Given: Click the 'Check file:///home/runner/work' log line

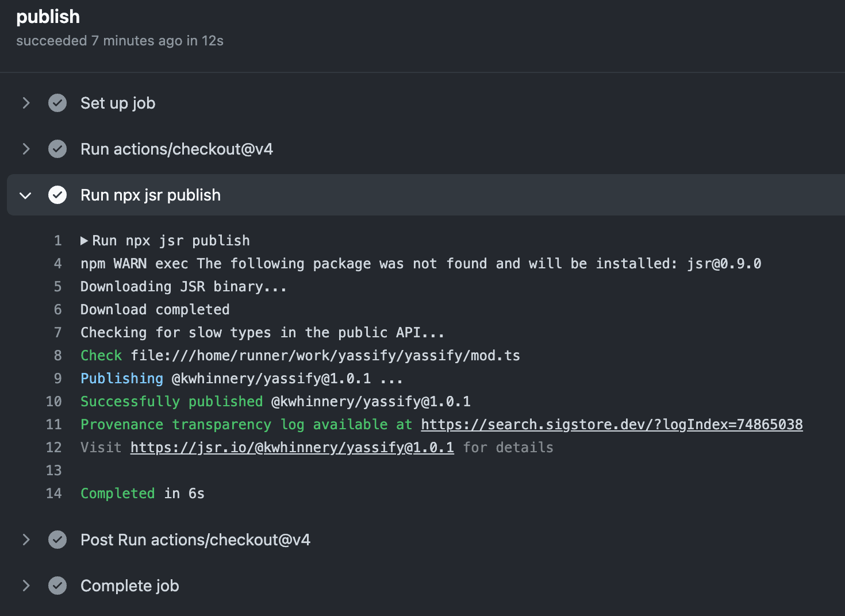Looking at the screenshot, I should click(300, 356).
